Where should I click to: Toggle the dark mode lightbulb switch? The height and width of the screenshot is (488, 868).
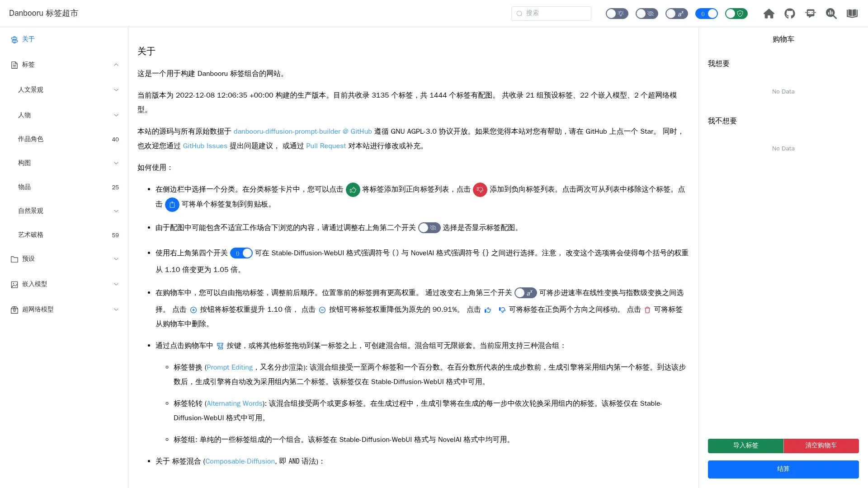tap(617, 14)
